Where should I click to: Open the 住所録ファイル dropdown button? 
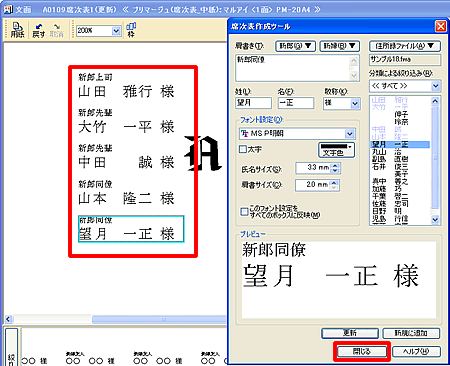pyautogui.click(x=405, y=46)
